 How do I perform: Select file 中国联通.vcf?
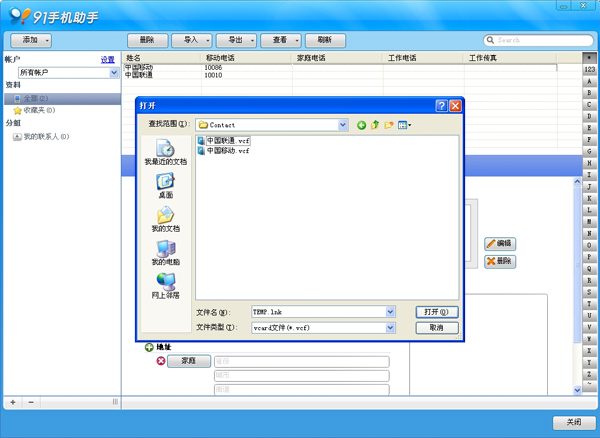click(224, 140)
